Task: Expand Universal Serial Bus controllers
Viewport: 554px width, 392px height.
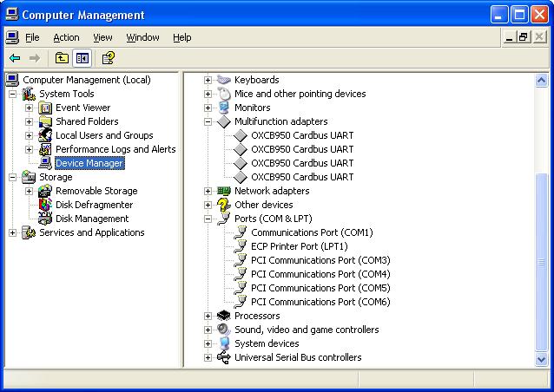Action: (x=208, y=357)
